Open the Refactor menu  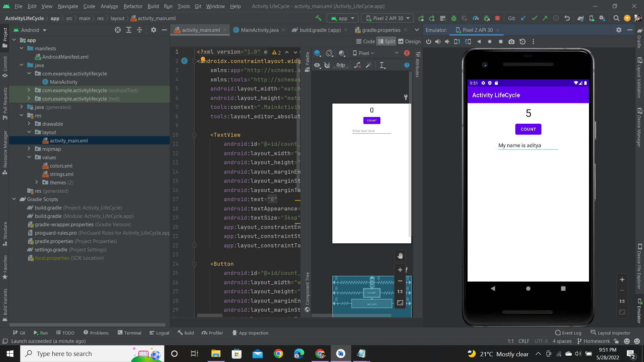click(133, 6)
